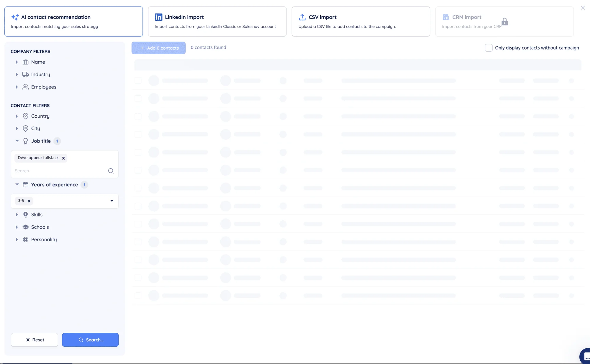This screenshot has width=590, height=364.
Task: Focus the job title Search field
Action: coord(60,171)
